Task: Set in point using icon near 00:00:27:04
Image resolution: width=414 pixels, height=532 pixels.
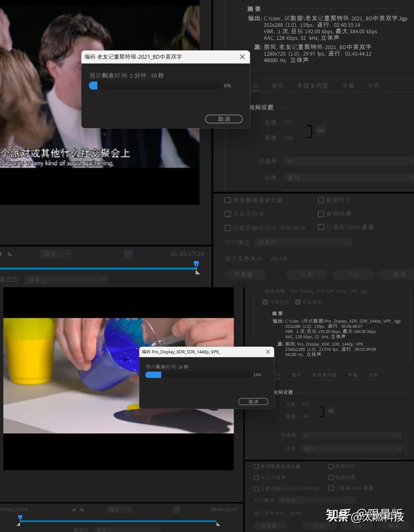Action: point(74,509)
